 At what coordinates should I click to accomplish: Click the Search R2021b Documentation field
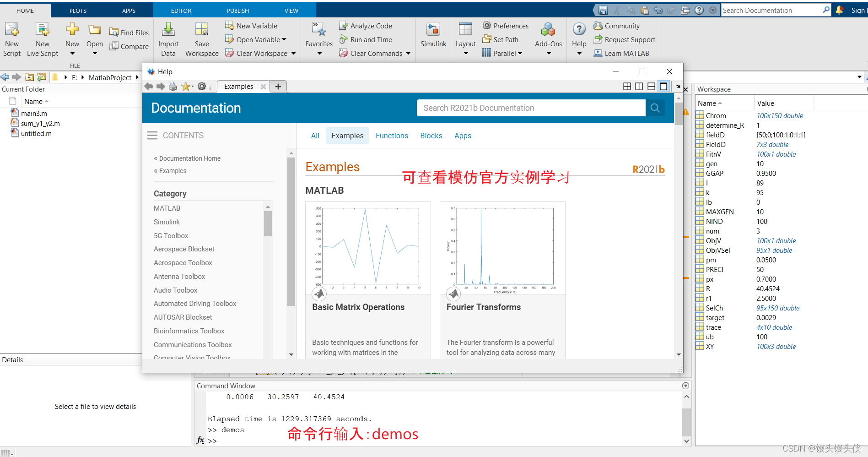(531, 108)
